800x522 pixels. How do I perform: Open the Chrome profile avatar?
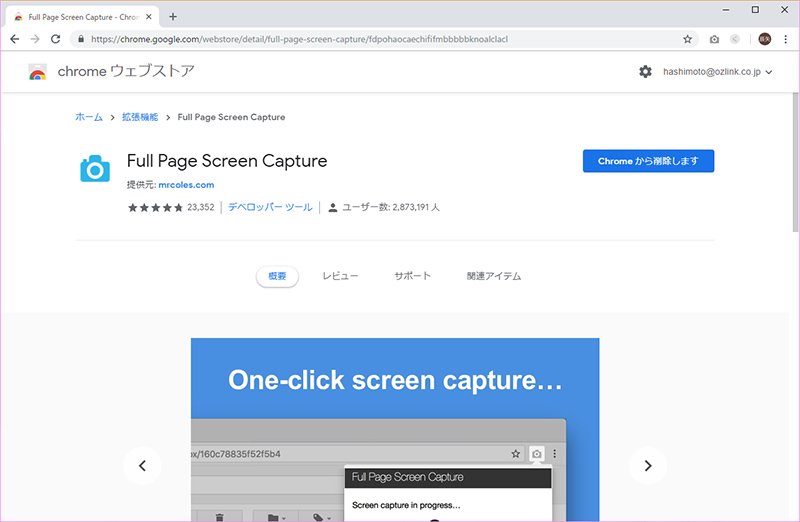(x=764, y=39)
